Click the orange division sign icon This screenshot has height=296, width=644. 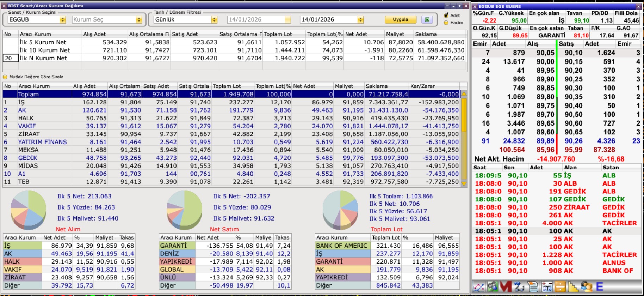[x=560, y=286]
